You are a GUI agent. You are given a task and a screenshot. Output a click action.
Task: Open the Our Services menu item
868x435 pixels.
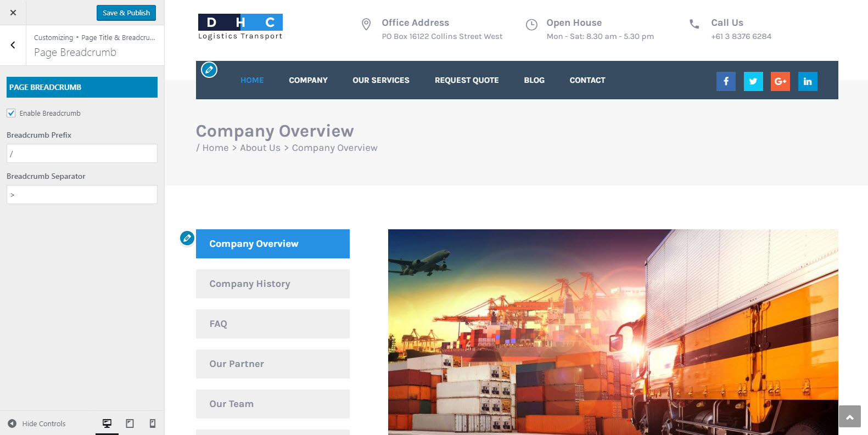(x=381, y=80)
